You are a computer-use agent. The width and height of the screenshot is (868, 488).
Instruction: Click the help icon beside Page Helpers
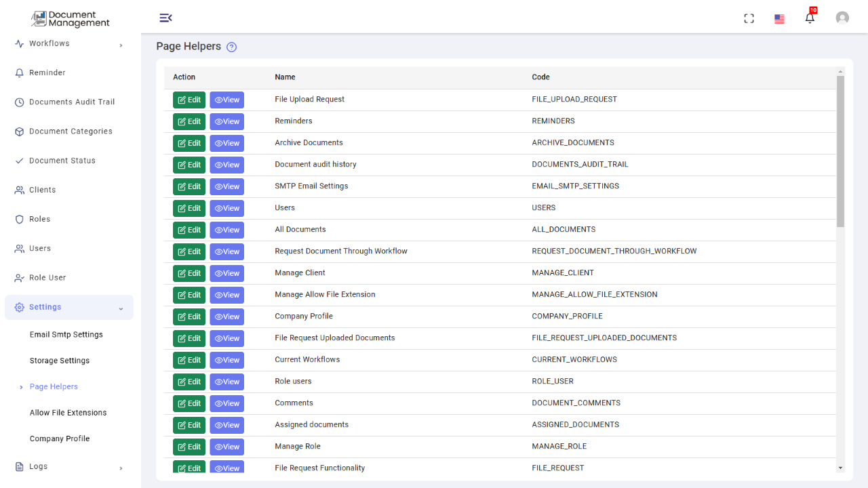231,46
